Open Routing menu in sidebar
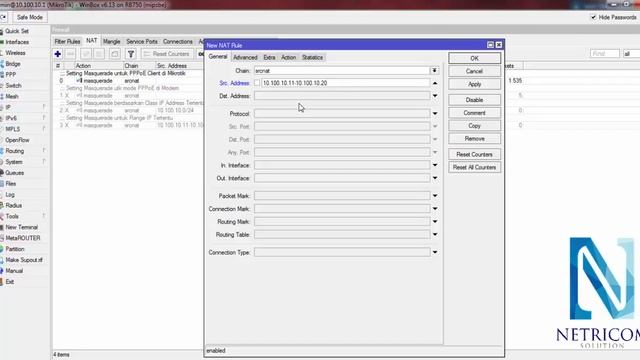Image resolution: width=640 pixels, height=360 pixels. point(15,151)
